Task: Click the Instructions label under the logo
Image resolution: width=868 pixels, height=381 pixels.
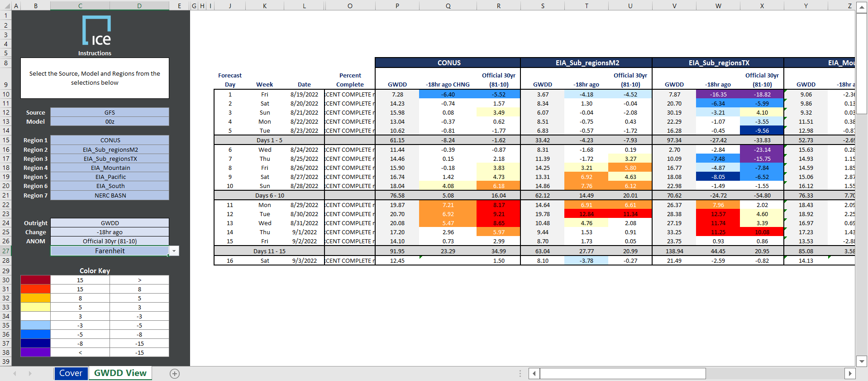Action: point(95,53)
